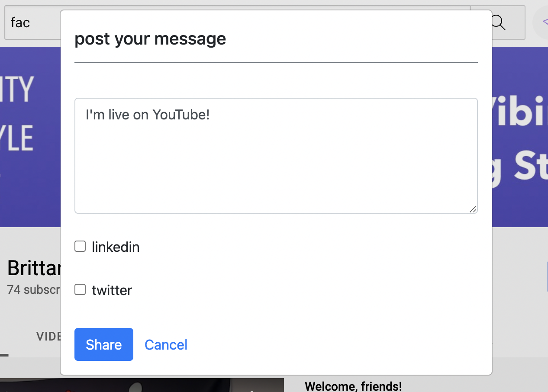The height and width of the screenshot is (392, 548).
Task: Check the linkedin checkbox
Action: point(80,247)
